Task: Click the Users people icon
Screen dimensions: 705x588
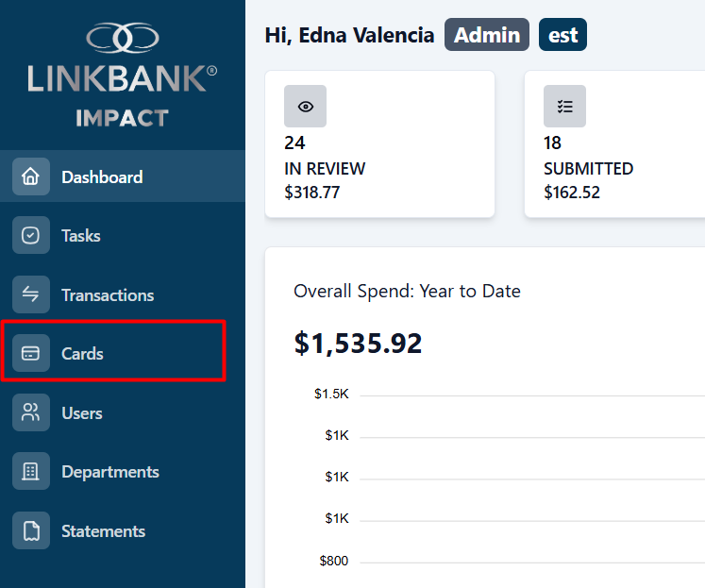Action: (30, 412)
